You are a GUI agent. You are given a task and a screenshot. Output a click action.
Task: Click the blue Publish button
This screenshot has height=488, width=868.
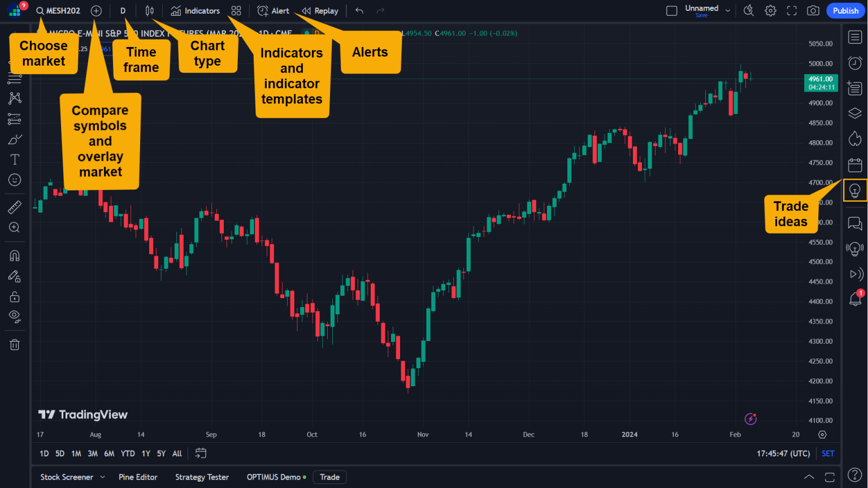tap(845, 10)
